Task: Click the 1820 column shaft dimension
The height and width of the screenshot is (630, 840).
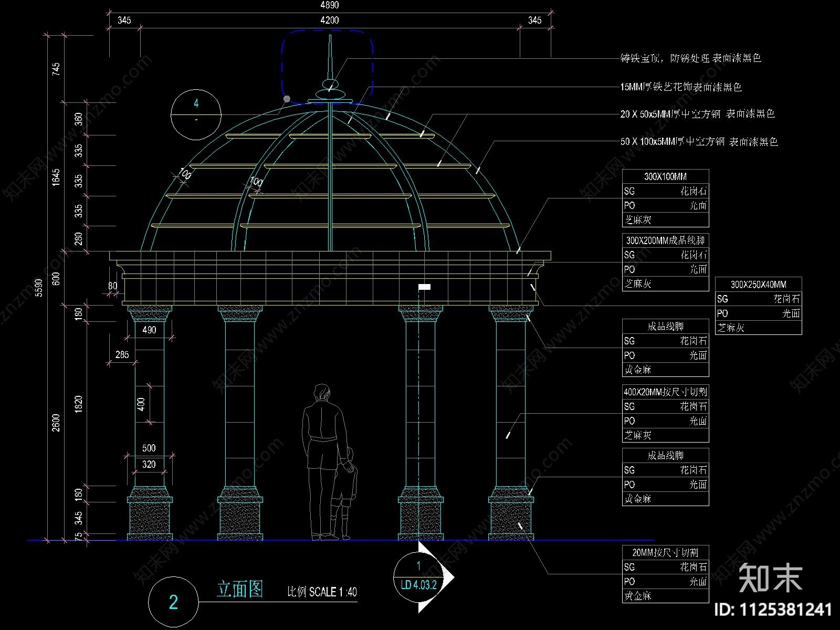Action: [x=79, y=404]
